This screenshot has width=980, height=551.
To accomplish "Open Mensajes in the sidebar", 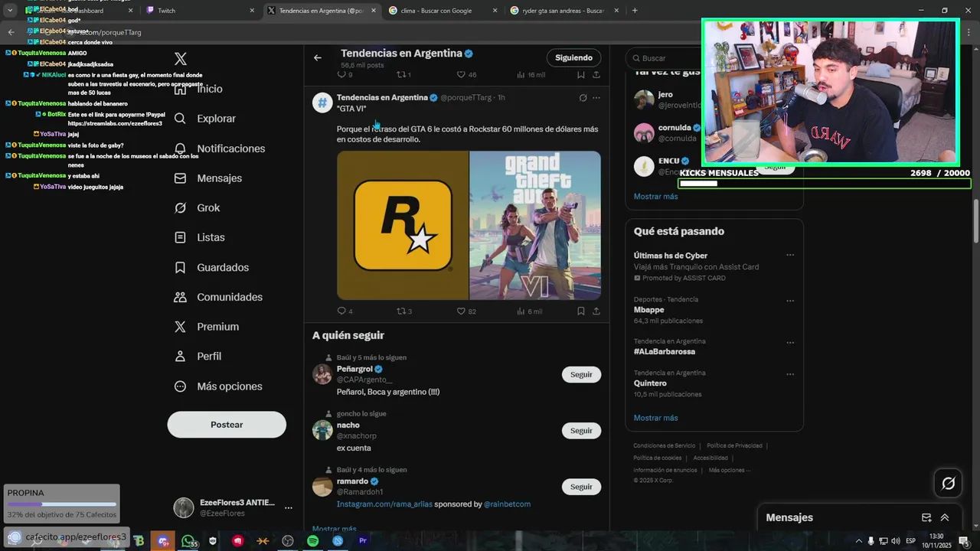I will [208, 178].
